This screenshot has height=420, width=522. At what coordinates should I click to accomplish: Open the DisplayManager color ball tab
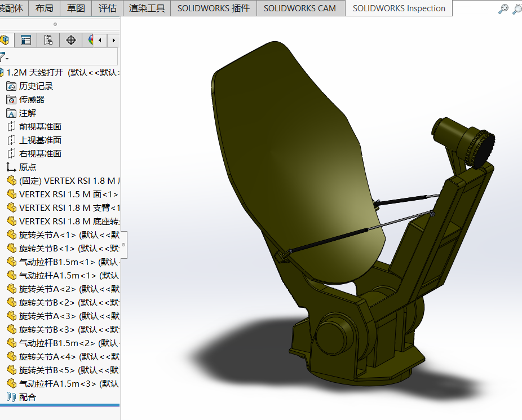[90, 40]
